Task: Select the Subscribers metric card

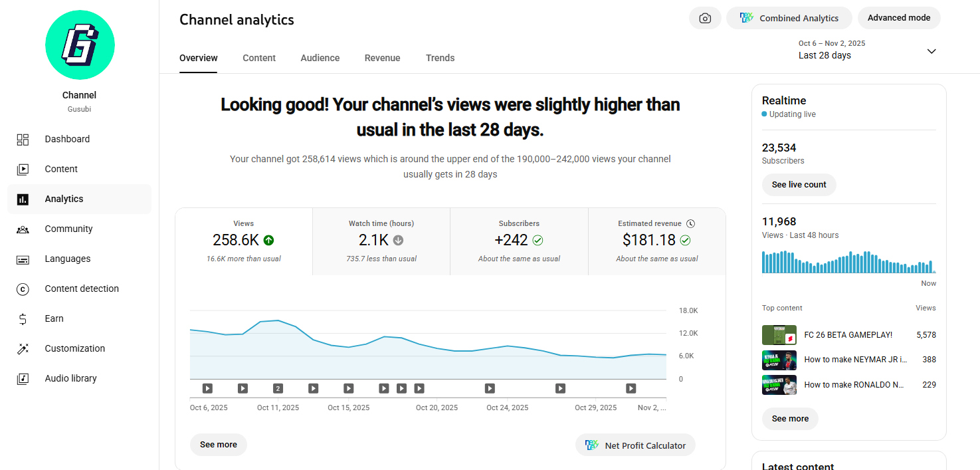Action: (519, 241)
